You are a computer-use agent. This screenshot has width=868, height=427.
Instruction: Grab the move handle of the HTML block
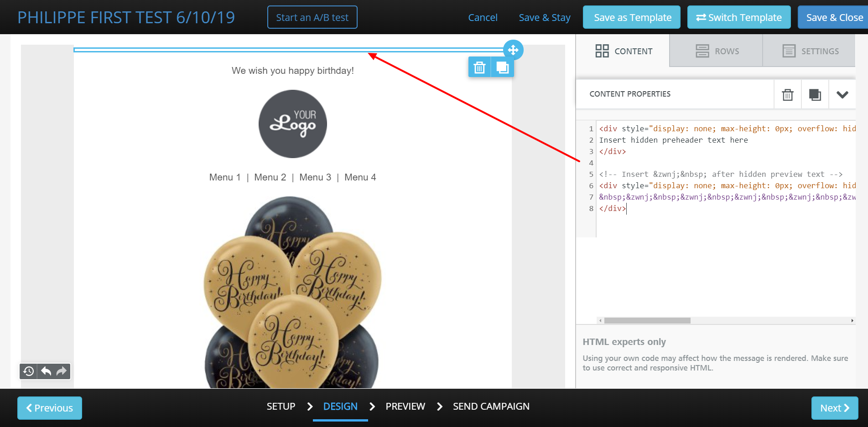pos(514,50)
